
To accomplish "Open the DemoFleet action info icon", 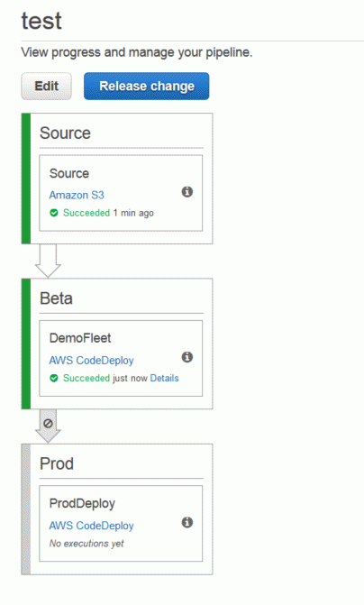I will tap(187, 357).
